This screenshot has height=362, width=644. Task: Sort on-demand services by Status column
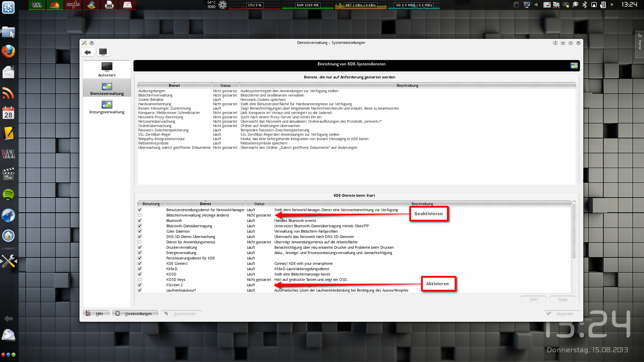click(x=225, y=85)
